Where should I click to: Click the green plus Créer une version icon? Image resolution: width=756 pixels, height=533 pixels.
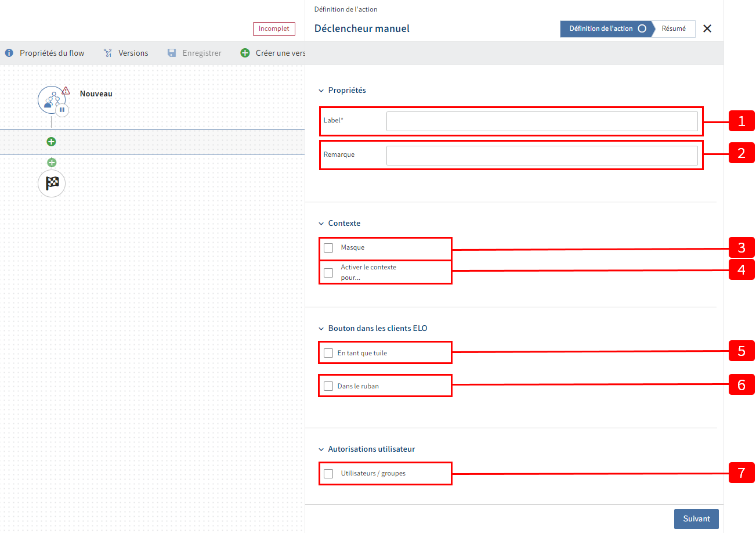(x=245, y=53)
